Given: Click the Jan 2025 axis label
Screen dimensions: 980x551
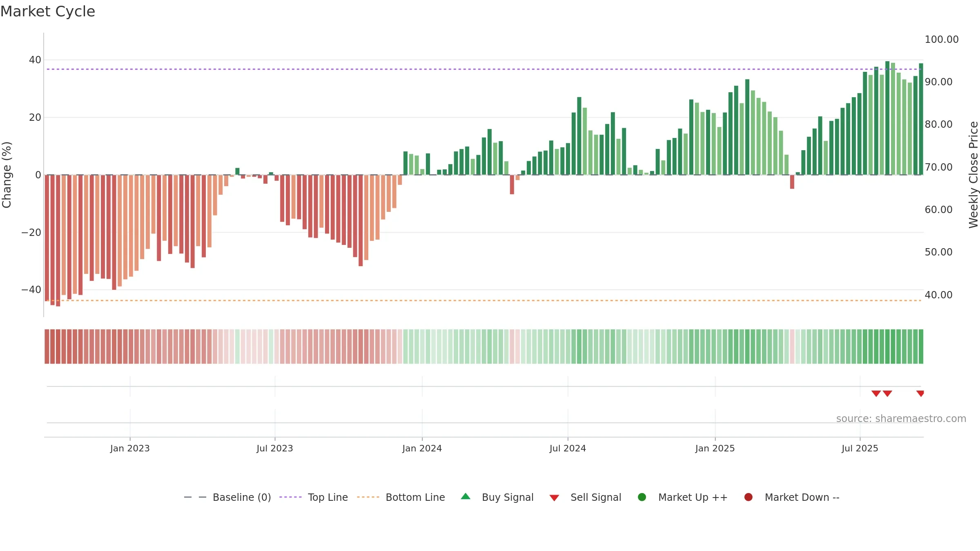Looking at the screenshot, I should tap(715, 448).
